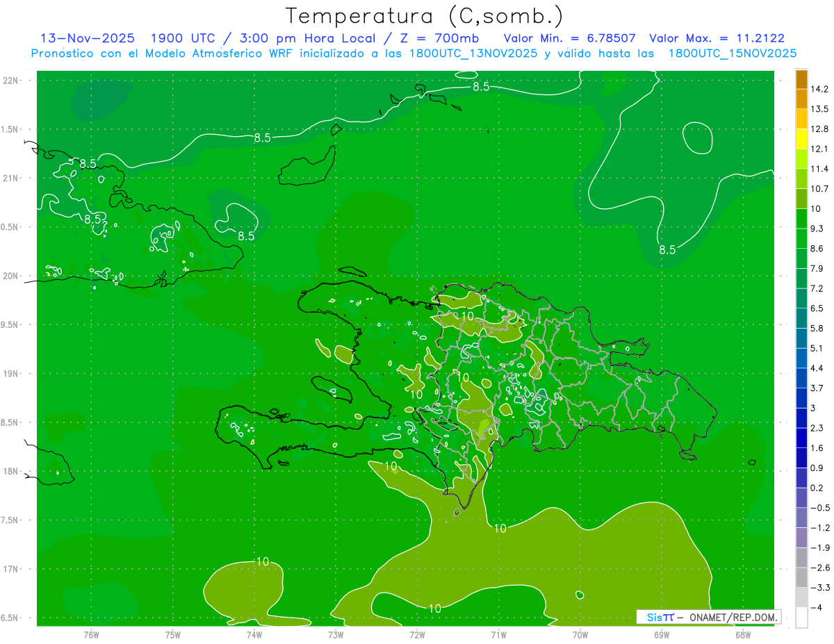Click the '14.2' color scale value
This screenshot has height=644, width=834.
pyautogui.click(x=819, y=89)
